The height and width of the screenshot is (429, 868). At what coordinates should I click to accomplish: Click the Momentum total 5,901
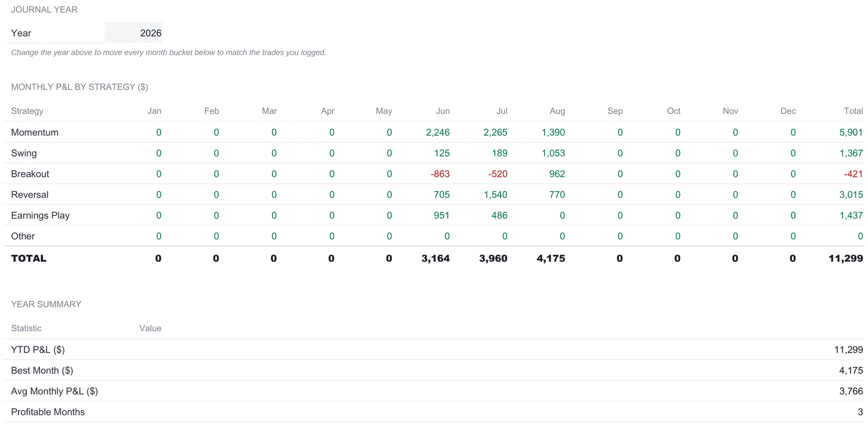[x=851, y=132]
